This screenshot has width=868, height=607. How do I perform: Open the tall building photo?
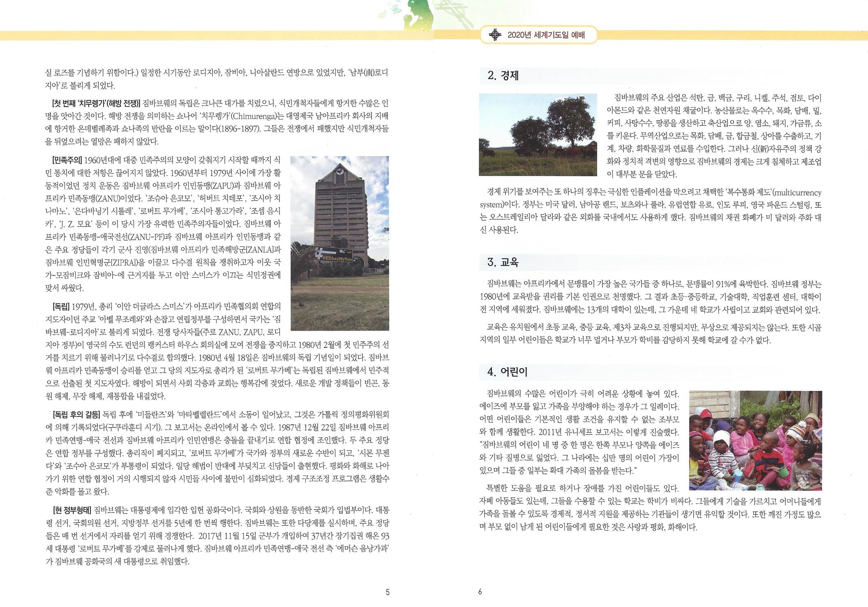[x=339, y=243]
